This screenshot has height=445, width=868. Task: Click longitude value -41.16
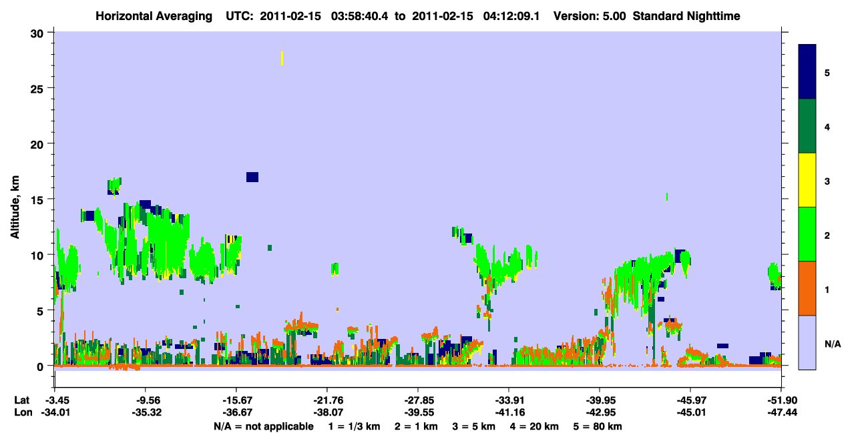tap(509, 412)
